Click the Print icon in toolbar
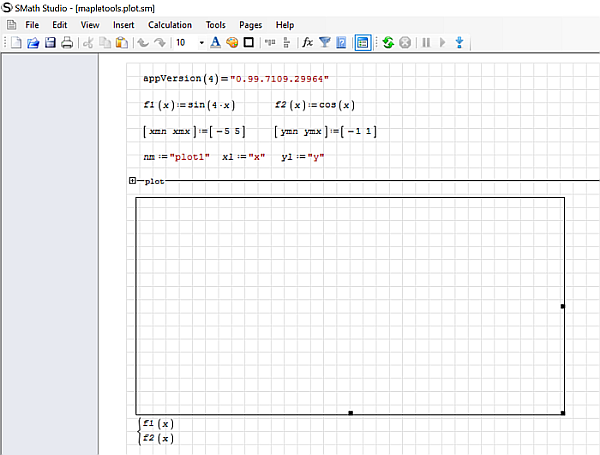The height and width of the screenshot is (455, 600). point(67,43)
